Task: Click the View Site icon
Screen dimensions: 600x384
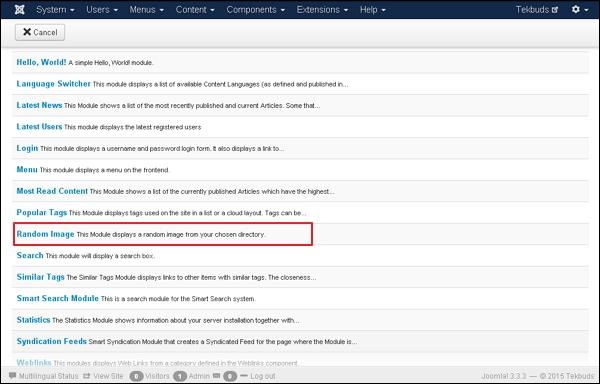Action: (86, 376)
